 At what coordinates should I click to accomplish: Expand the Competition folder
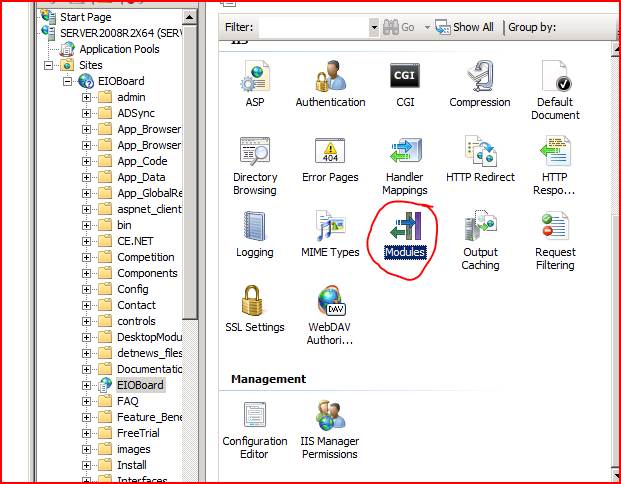click(x=86, y=257)
